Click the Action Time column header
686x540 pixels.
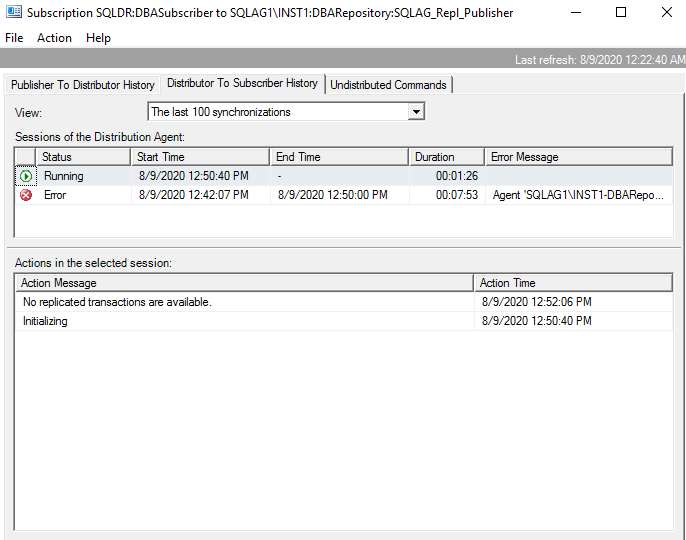pyautogui.click(x=572, y=283)
